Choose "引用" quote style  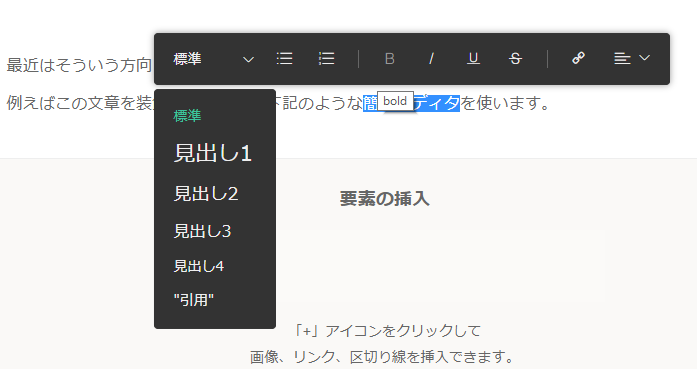tap(193, 300)
